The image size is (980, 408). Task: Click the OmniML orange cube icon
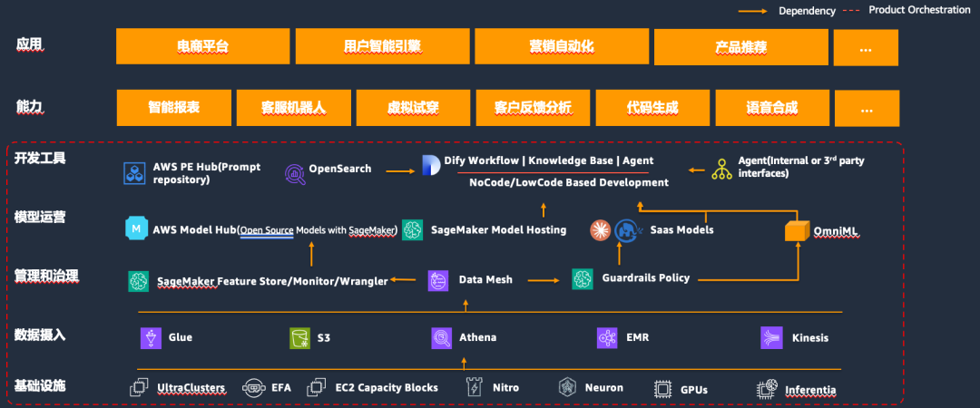pyautogui.click(x=798, y=231)
